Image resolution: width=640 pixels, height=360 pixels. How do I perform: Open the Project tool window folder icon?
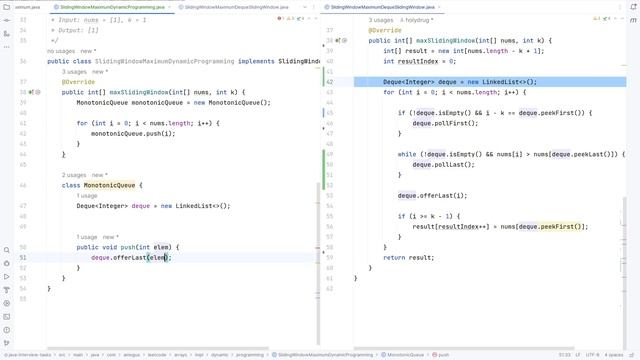(7, 7)
